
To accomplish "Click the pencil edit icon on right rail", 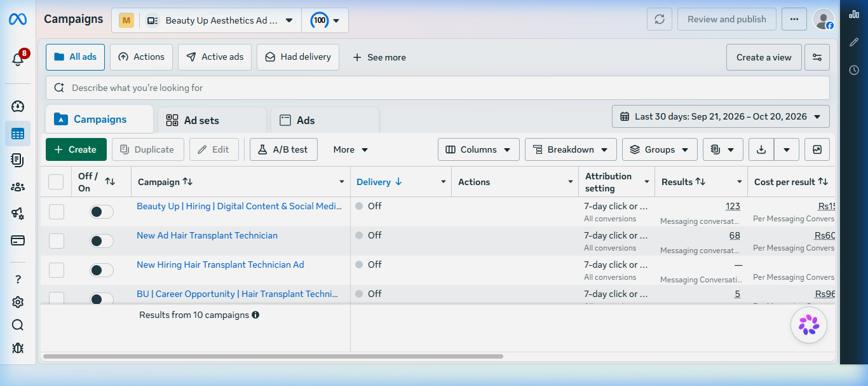I will tap(854, 42).
